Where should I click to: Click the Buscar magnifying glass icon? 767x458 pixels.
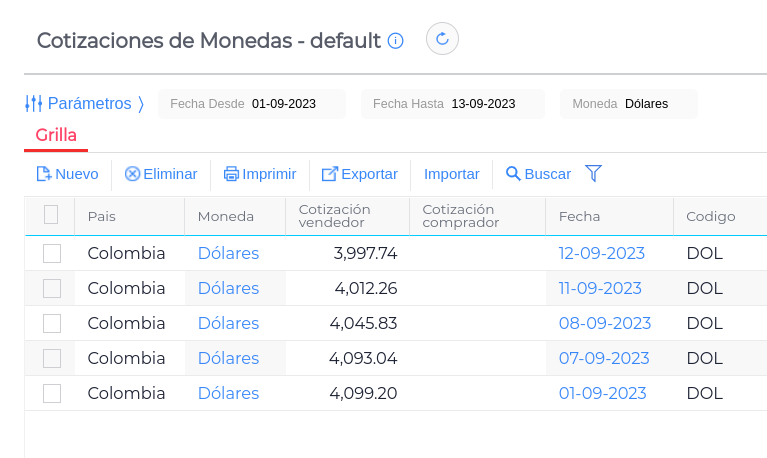(513, 174)
